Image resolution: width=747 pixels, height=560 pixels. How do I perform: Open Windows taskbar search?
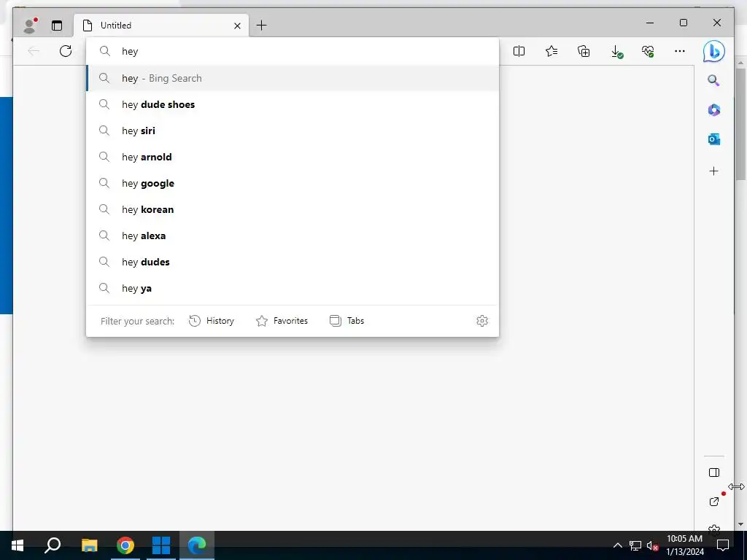53,545
